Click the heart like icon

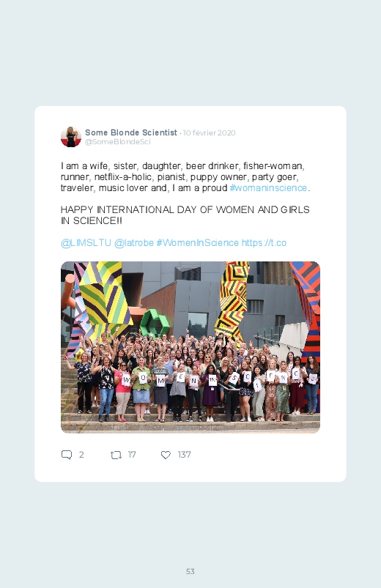click(x=166, y=455)
